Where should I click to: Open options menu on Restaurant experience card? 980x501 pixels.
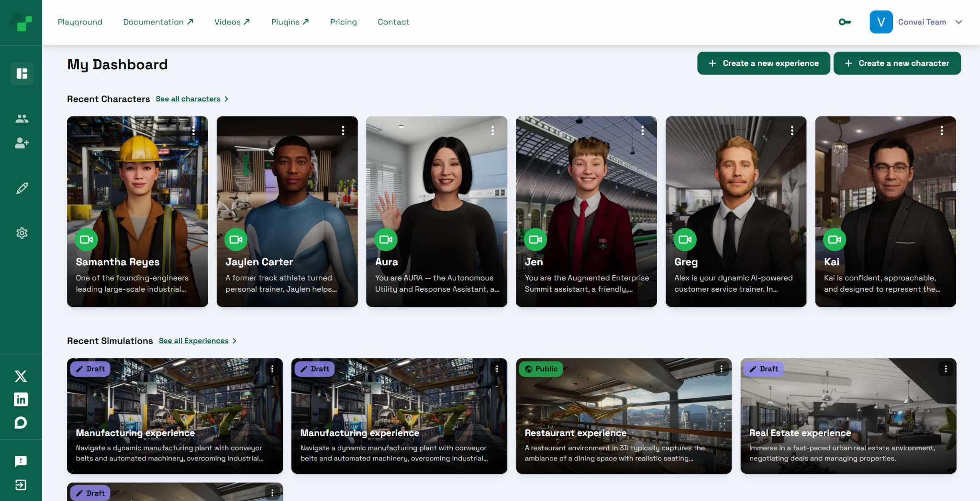click(x=722, y=369)
